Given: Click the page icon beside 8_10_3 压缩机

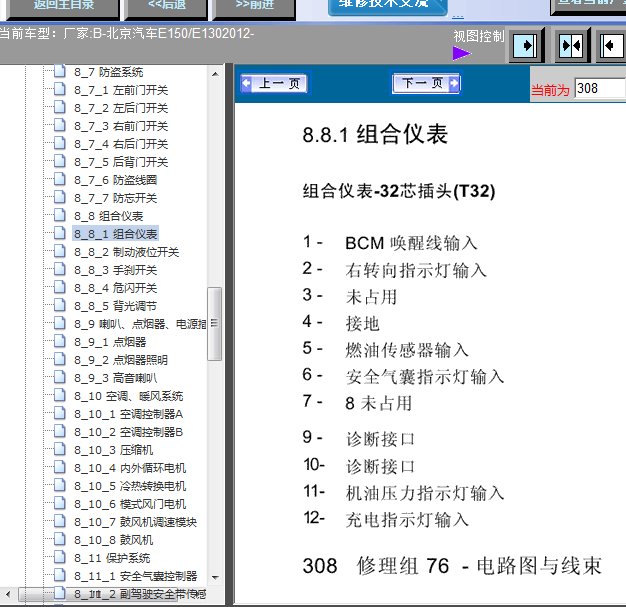Looking at the screenshot, I should pyautogui.click(x=59, y=449).
